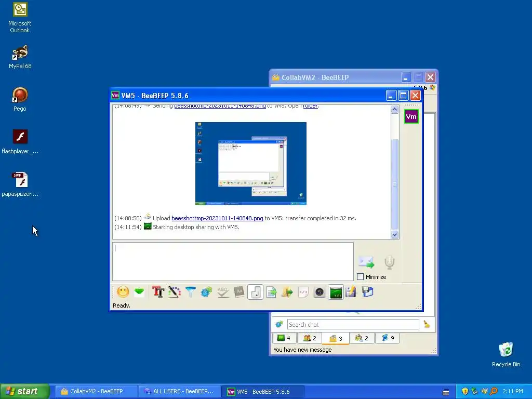The image size is (532, 399).
Task: Take a screenshot with the camera icon
Action: pos(320,292)
